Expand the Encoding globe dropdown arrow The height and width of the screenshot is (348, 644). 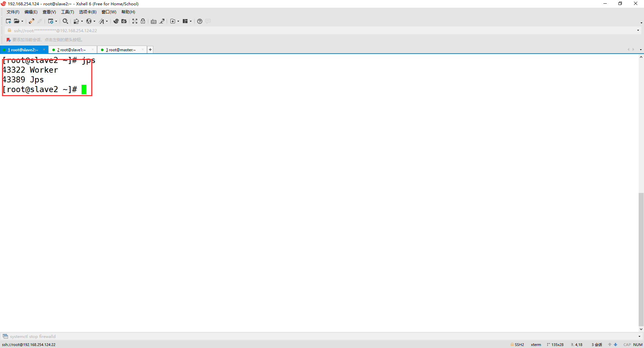click(94, 21)
